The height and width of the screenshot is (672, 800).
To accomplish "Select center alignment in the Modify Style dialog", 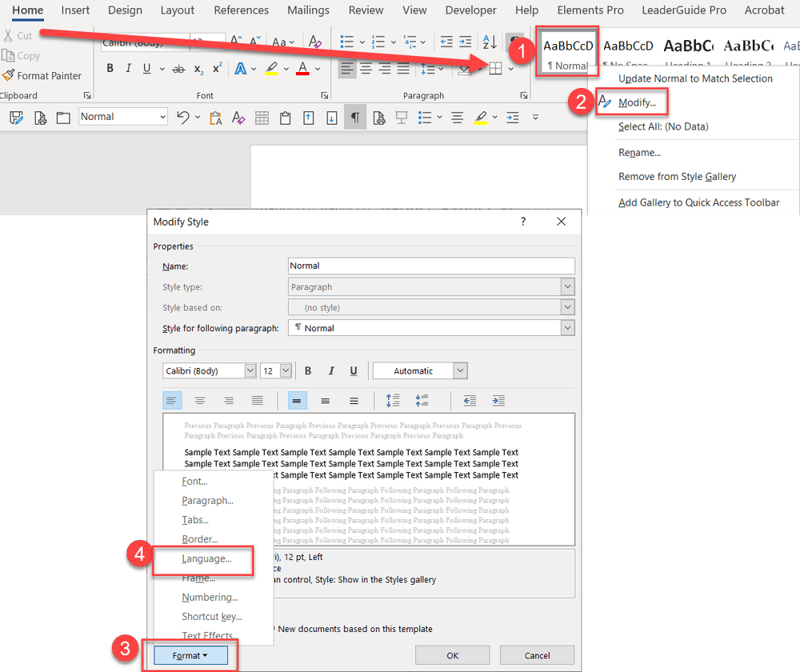I will tap(200, 401).
